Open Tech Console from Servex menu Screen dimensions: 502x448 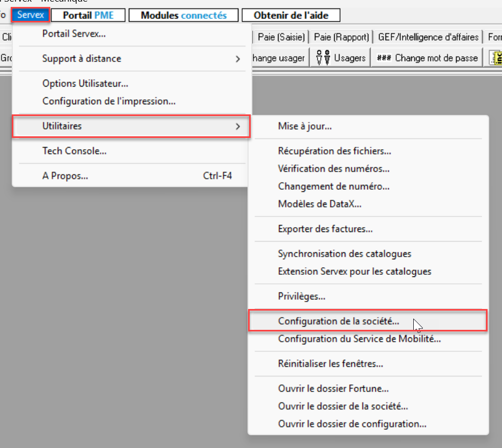click(x=74, y=151)
